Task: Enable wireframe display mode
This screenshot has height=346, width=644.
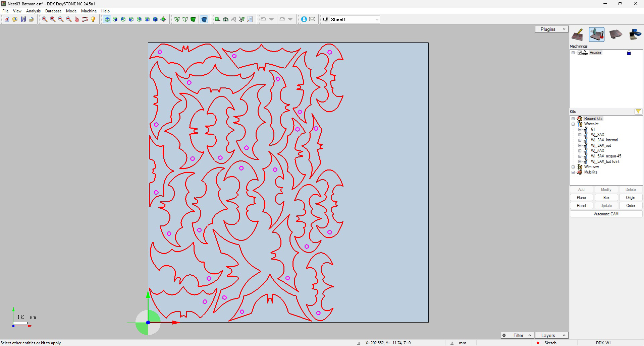Action: 177,19
